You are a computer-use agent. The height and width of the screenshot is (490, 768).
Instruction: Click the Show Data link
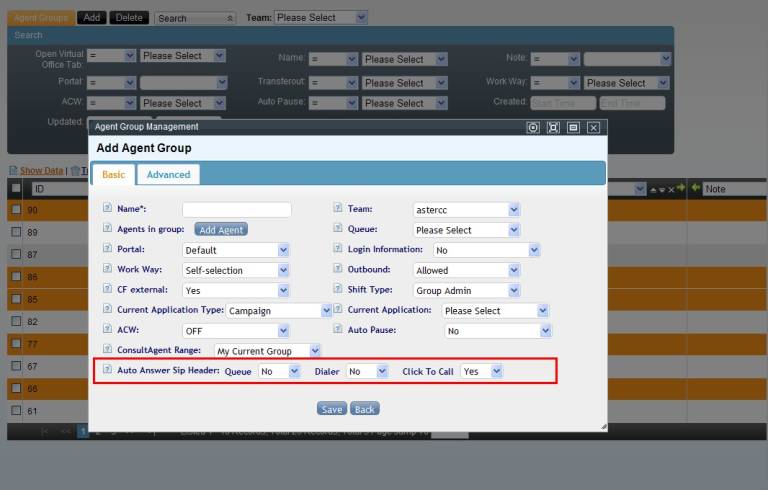tap(42, 171)
